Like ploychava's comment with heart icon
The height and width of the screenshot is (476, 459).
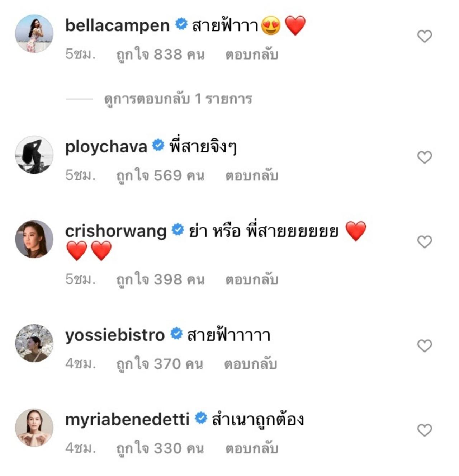click(x=425, y=157)
